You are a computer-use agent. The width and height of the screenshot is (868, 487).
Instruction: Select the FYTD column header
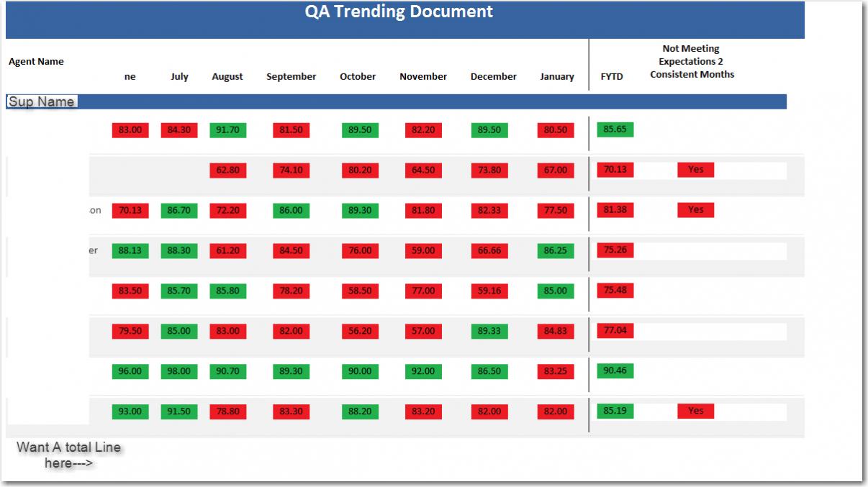[x=612, y=76]
